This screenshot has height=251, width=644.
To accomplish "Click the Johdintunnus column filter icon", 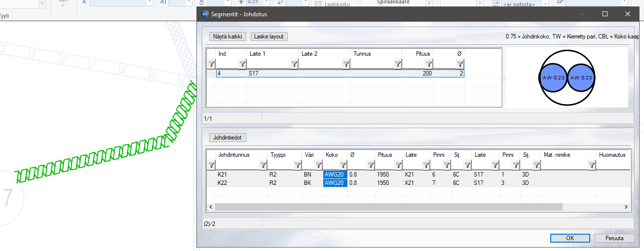I will click(x=263, y=165).
